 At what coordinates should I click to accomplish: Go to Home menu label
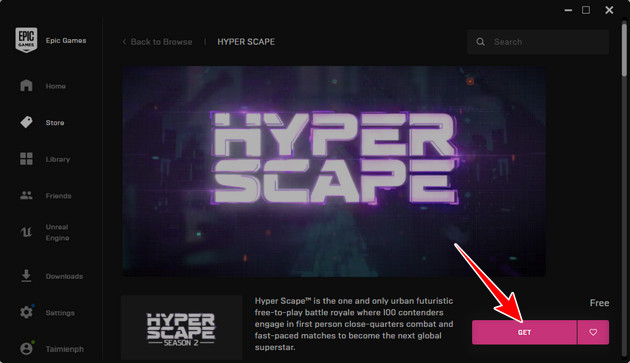(x=55, y=86)
